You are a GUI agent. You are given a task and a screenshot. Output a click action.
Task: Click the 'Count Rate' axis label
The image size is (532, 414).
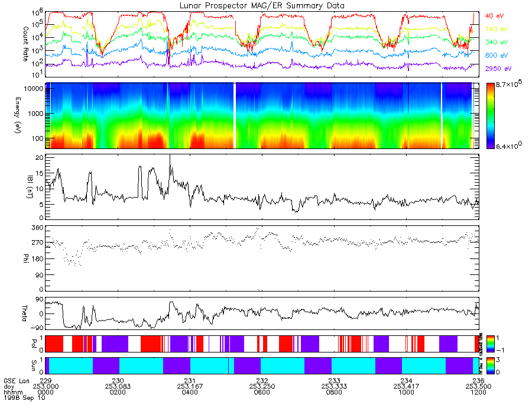[25, 44]
